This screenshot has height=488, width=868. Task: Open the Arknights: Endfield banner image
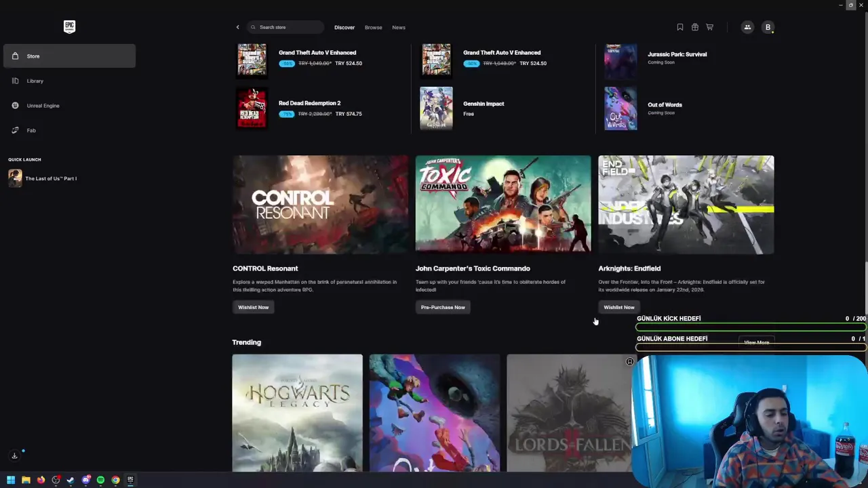coord(686,205)
